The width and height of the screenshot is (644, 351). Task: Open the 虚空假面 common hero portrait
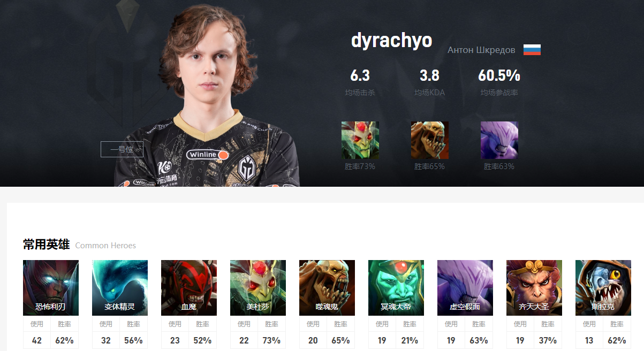point(465,288)
